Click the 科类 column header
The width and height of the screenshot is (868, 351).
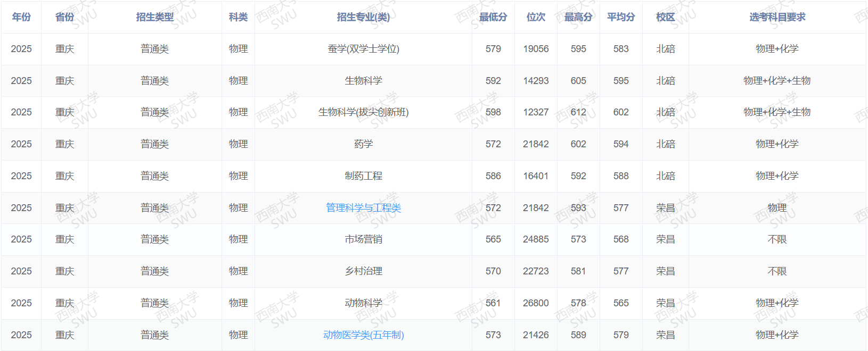(238, 17)
